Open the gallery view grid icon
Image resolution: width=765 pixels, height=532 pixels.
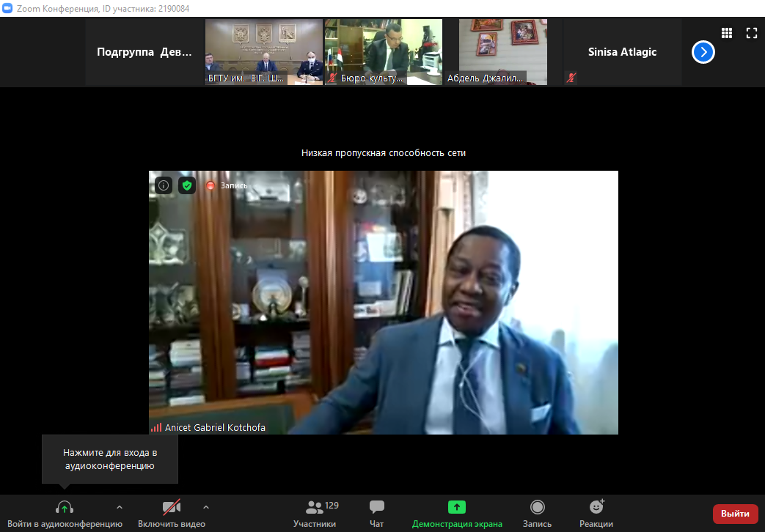726,33
